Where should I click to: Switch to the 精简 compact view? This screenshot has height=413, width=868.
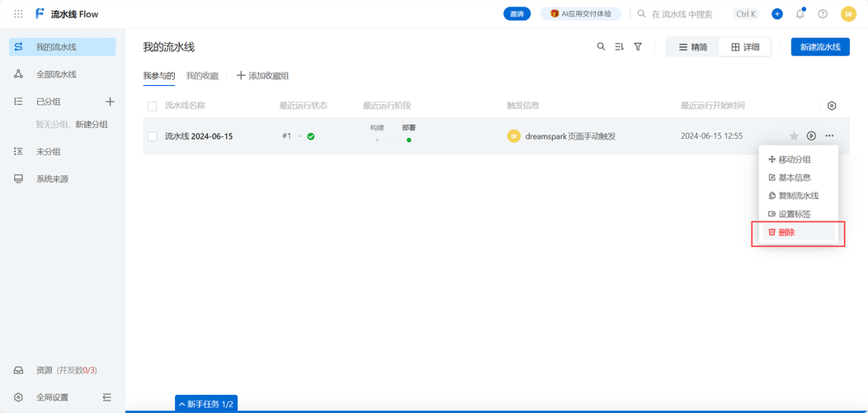pyautogui.click(x=692, y=47)
